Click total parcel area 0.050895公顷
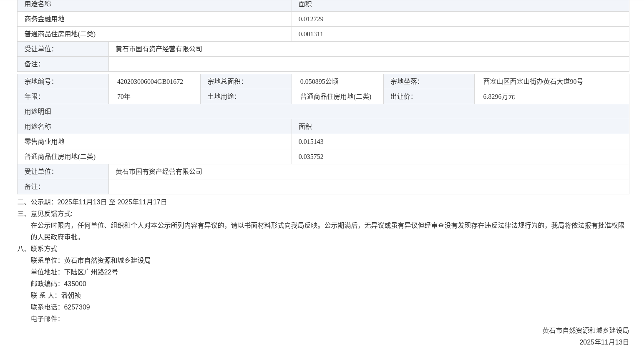 [319, 82]
